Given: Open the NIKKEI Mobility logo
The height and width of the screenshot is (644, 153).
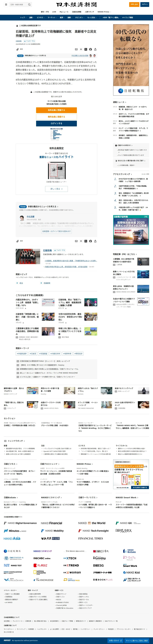Looking at the screenshot, I should coord(52,531).
